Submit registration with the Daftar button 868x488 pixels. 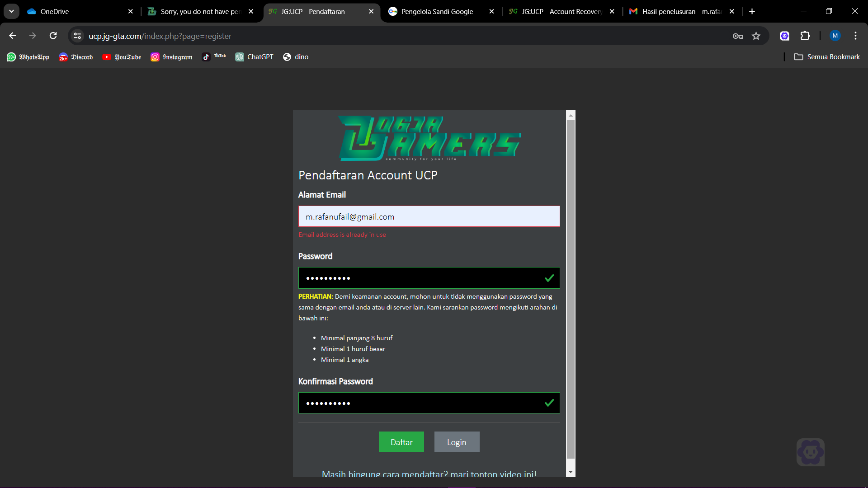click(x=401, y=442)
